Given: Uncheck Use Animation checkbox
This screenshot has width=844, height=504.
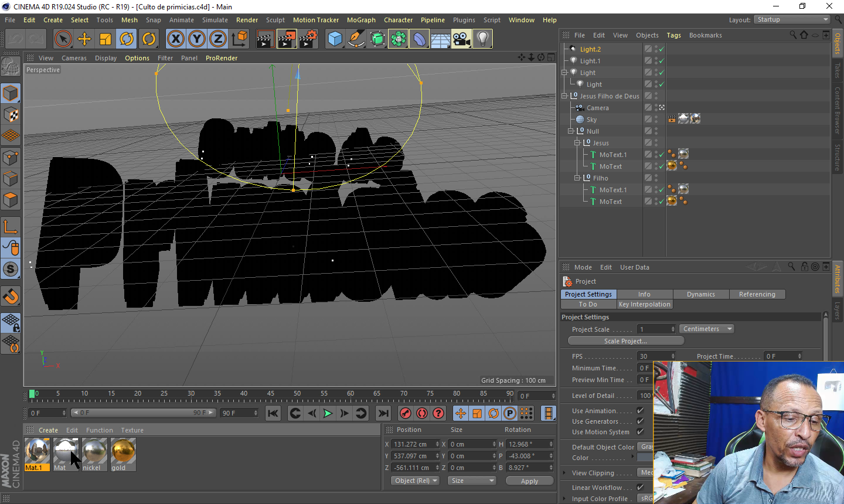Looking at the screenshot, I should point(640,411).
